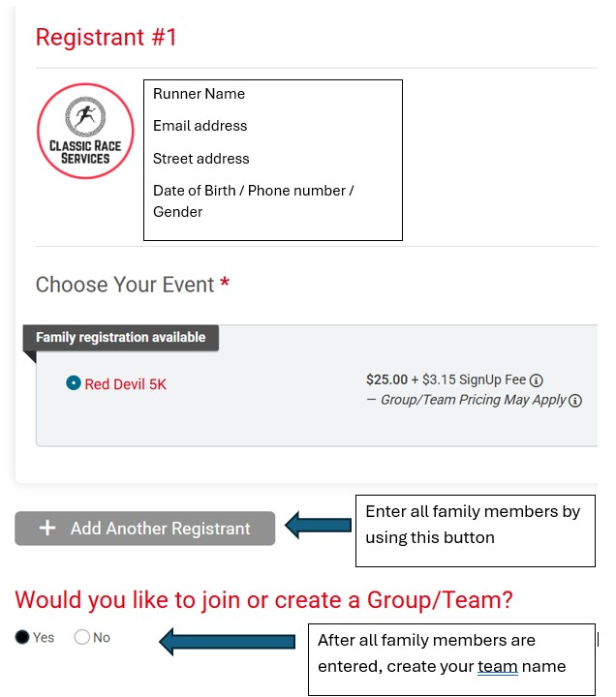This screenshot has width=616, height=697.
Task: Click the underlined word team
Action: 496,666
